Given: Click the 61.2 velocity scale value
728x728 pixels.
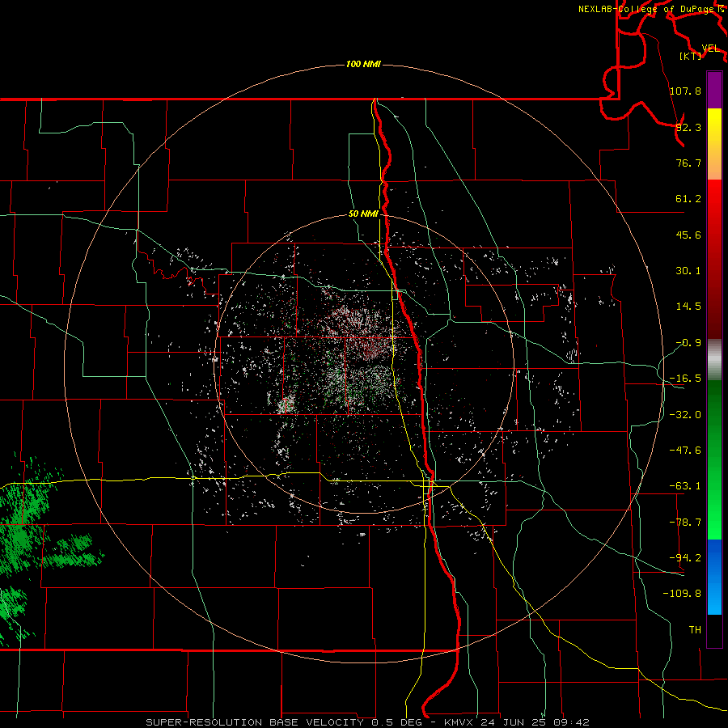Looking at the screenshot, I should coord(688,199).
